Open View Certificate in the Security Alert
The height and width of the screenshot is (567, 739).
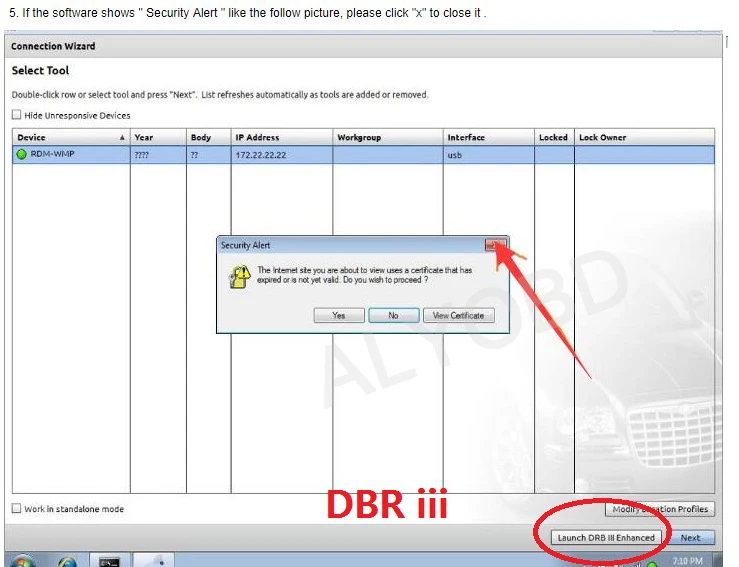[459, 315]
